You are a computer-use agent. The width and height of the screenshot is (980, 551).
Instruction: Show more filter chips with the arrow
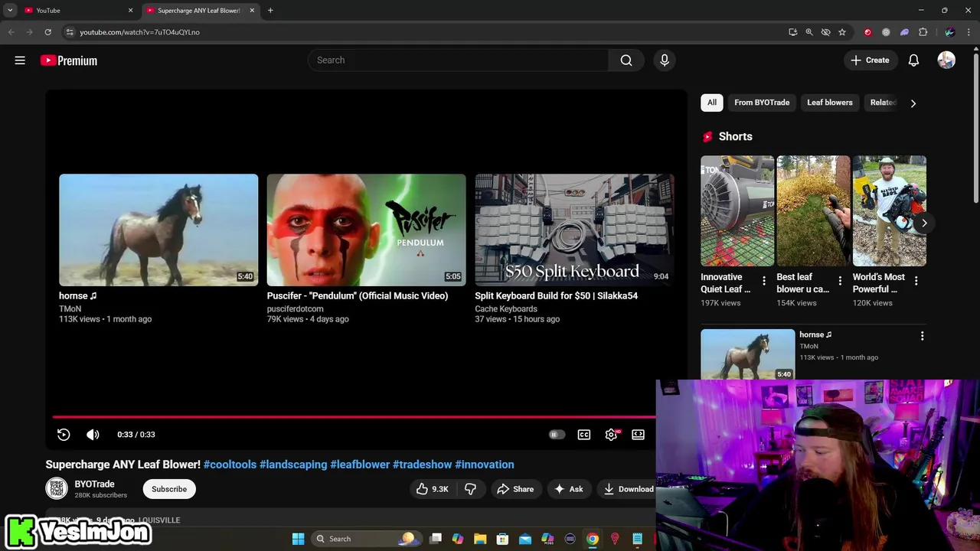coord(913,103)
